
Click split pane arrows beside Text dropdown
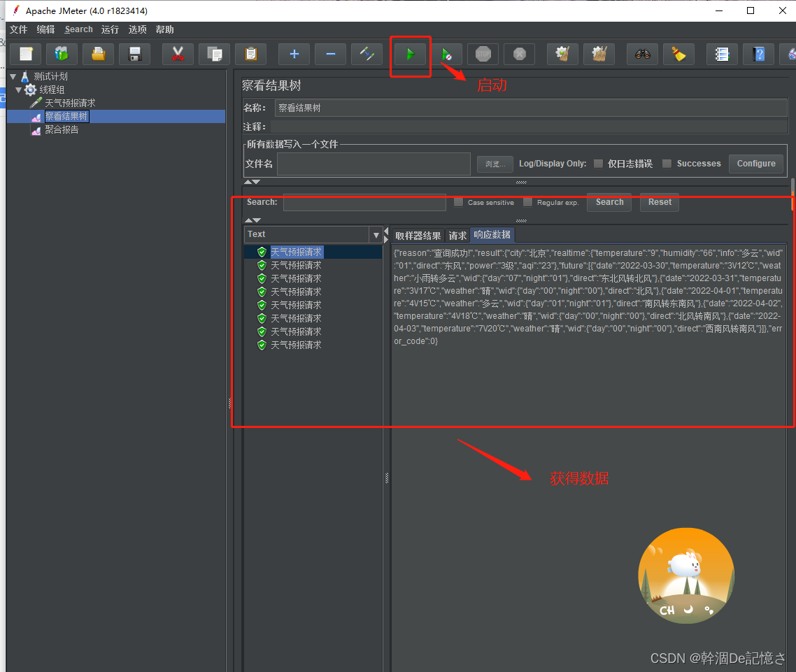tap(386, 235)
